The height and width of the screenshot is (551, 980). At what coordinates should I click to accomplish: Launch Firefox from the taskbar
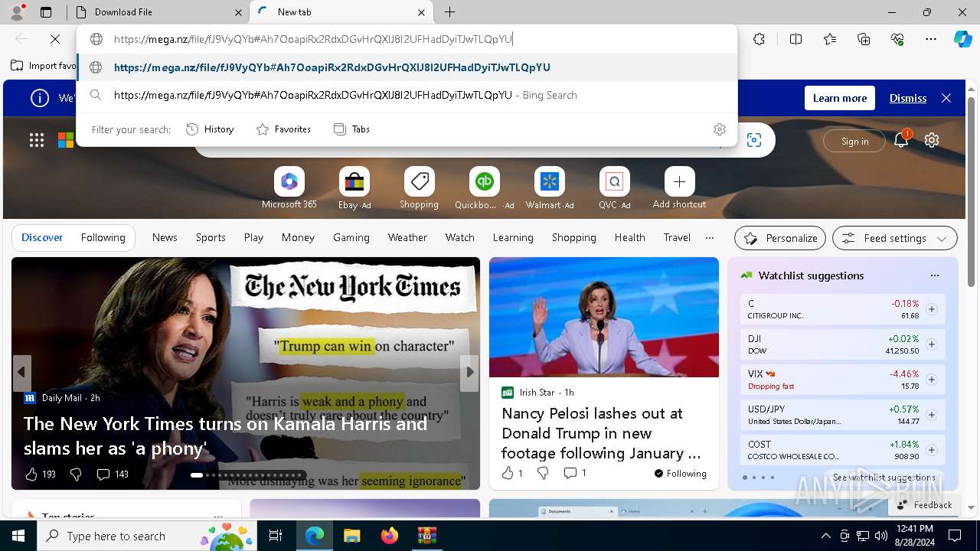(389, 536)
